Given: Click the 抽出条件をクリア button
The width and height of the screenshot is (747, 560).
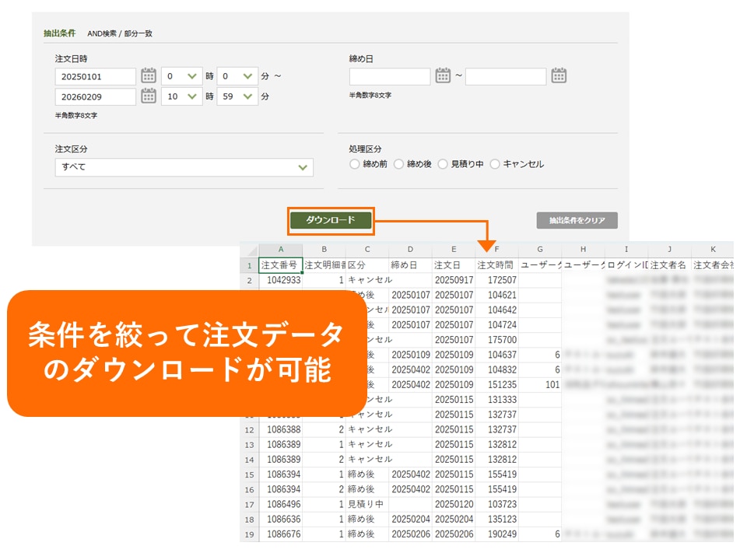Looking at the screenshot, I should pyautogui.click(x=577, y=221).
